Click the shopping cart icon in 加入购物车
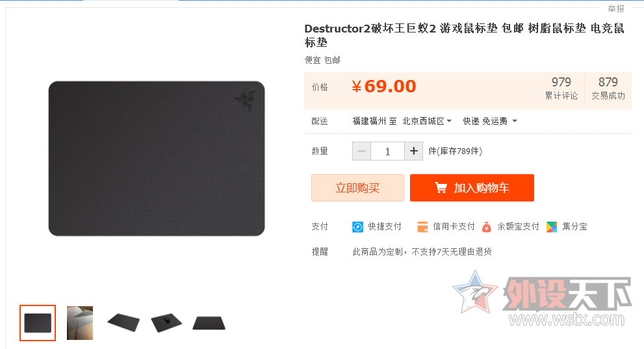This screenshot has height=349, width=644. [x=441, y=188]
